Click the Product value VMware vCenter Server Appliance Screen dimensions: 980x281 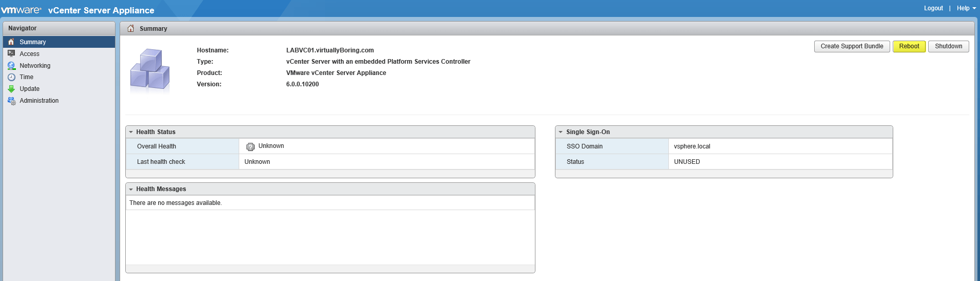[x=336, y=73]
